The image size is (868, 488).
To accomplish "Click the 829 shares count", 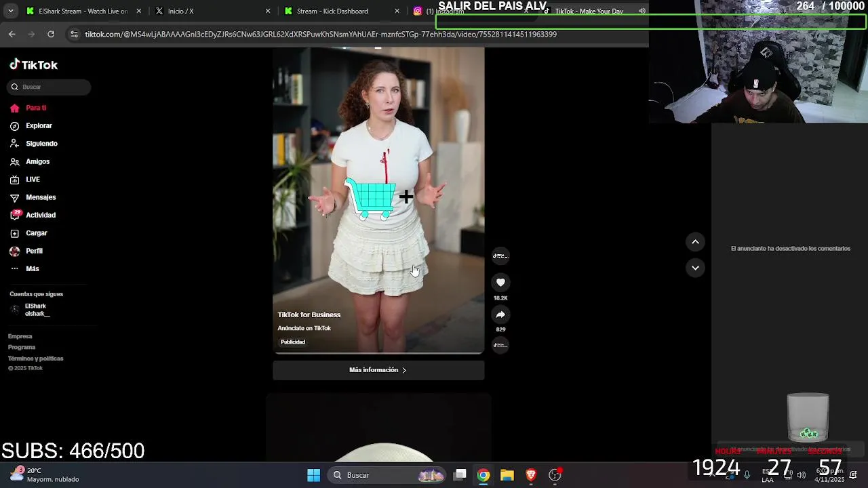I will pyautogui.click(x=500, y=329).
